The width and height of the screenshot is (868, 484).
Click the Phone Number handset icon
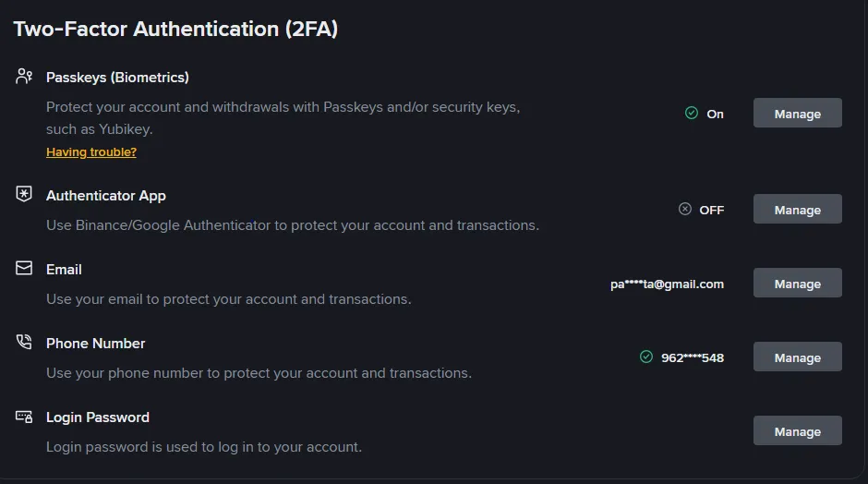tap(24, 342)
